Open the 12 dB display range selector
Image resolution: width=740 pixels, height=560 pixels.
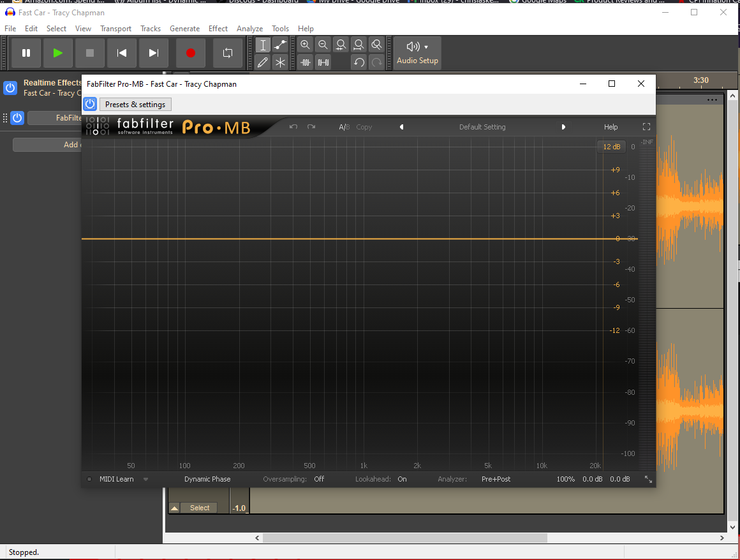point(612,147)
